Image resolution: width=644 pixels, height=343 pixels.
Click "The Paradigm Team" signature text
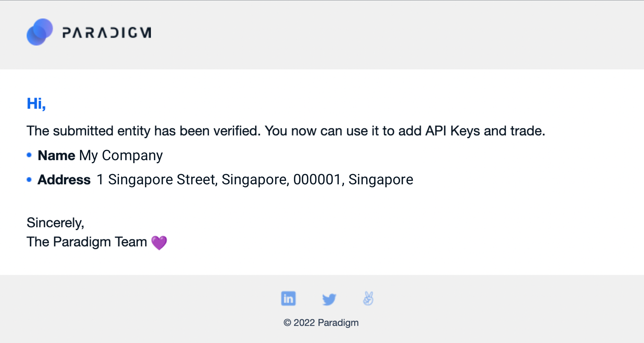[87, 242]
